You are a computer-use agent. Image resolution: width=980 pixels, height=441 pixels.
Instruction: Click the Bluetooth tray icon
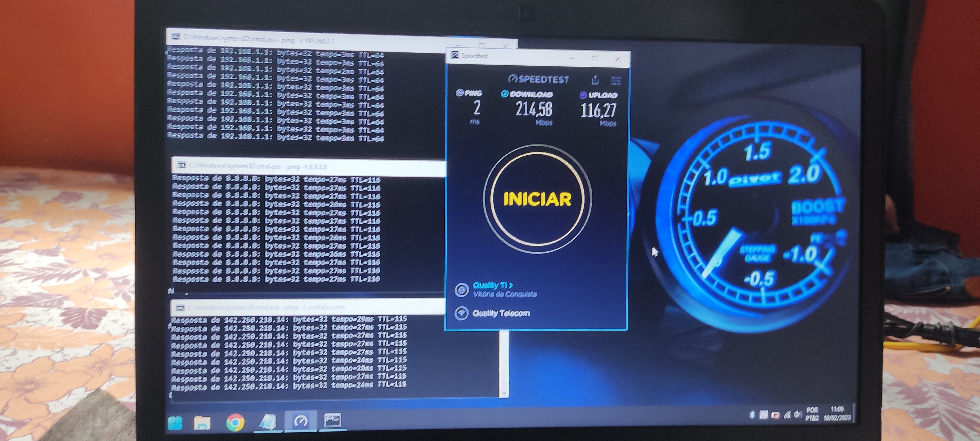752,414
